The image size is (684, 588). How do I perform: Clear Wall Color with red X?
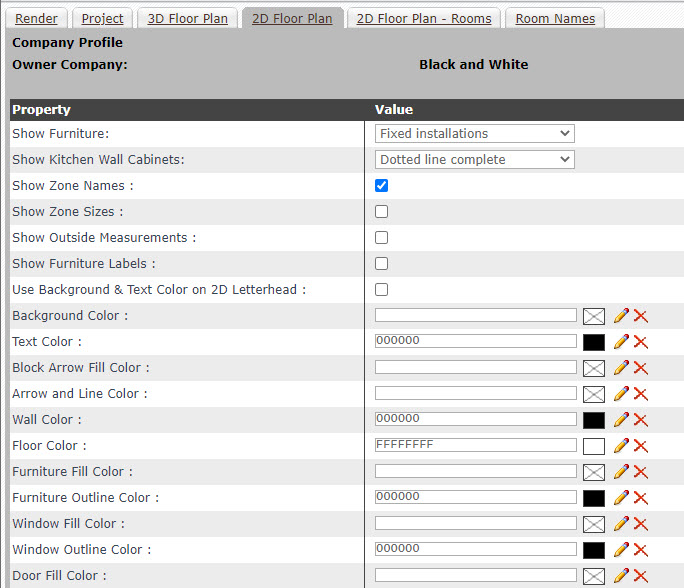click(640, 420)
